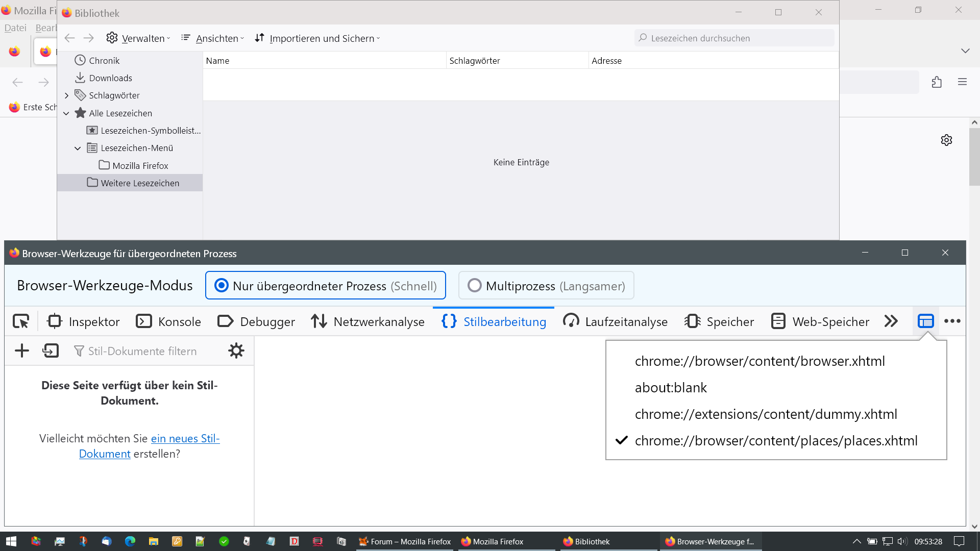Screen dimensions: 980x551
Task: Click the new style sheet plus icon
Action: pyautogui.click(x=22, y=351)
